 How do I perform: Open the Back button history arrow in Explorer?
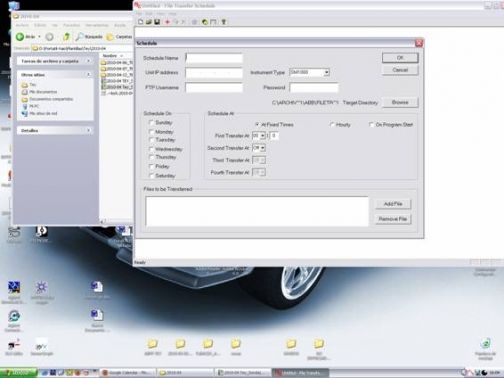[39, 37]
